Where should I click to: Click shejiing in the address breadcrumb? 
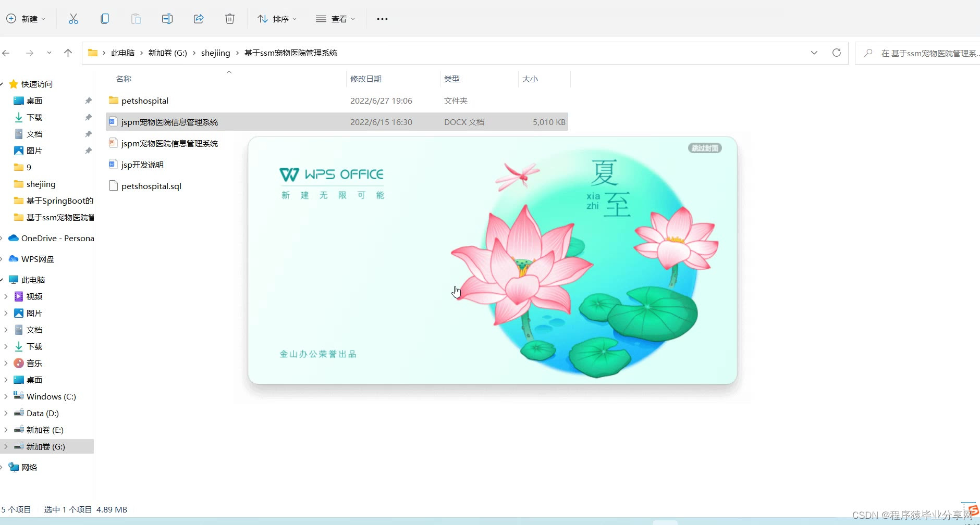point(215,53)
